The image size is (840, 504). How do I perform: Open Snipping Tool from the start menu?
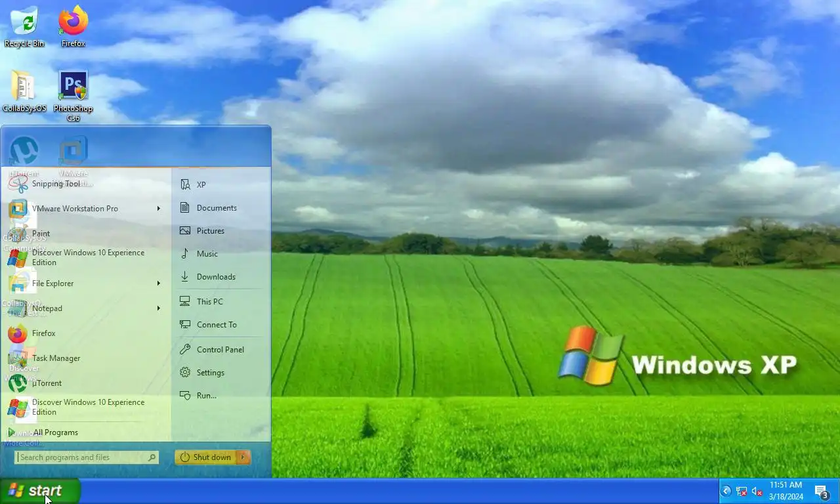[x=87, y=184]
